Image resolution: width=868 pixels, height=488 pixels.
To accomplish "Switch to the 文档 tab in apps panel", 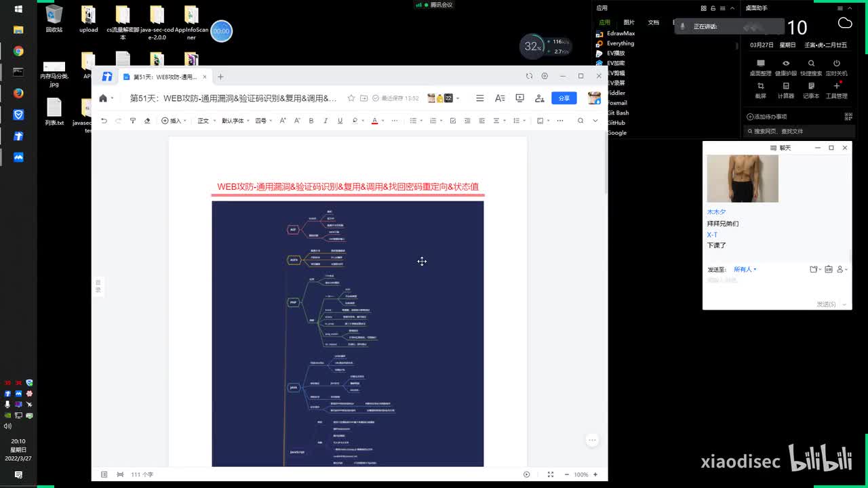I will tap(654, 22).
